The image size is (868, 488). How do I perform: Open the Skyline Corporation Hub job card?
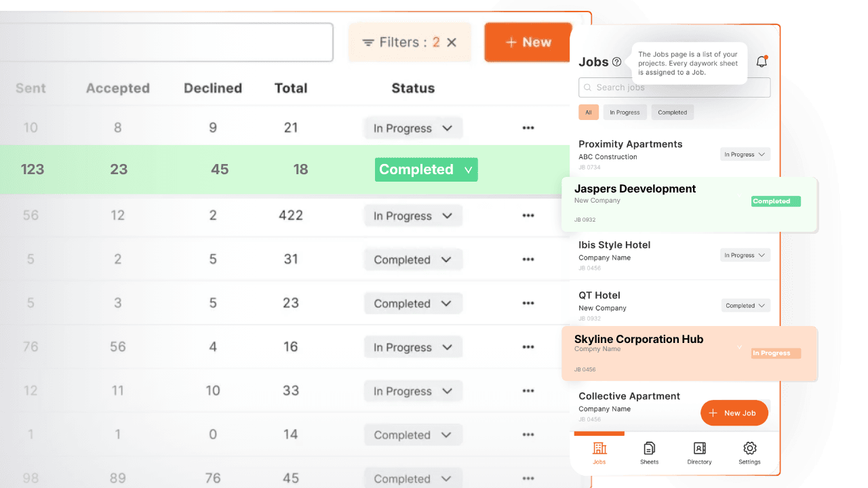tap(690, 354)
